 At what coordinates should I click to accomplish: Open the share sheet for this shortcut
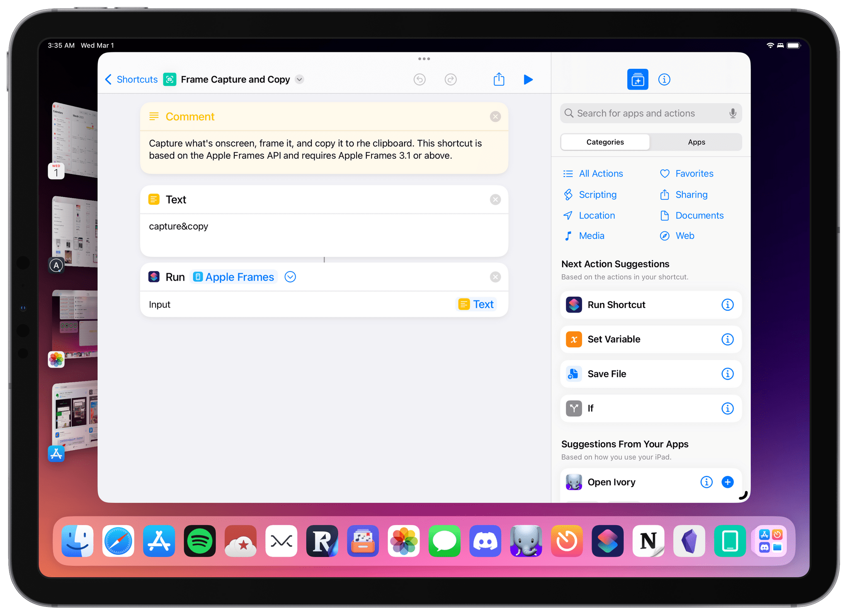click(498, 80)
